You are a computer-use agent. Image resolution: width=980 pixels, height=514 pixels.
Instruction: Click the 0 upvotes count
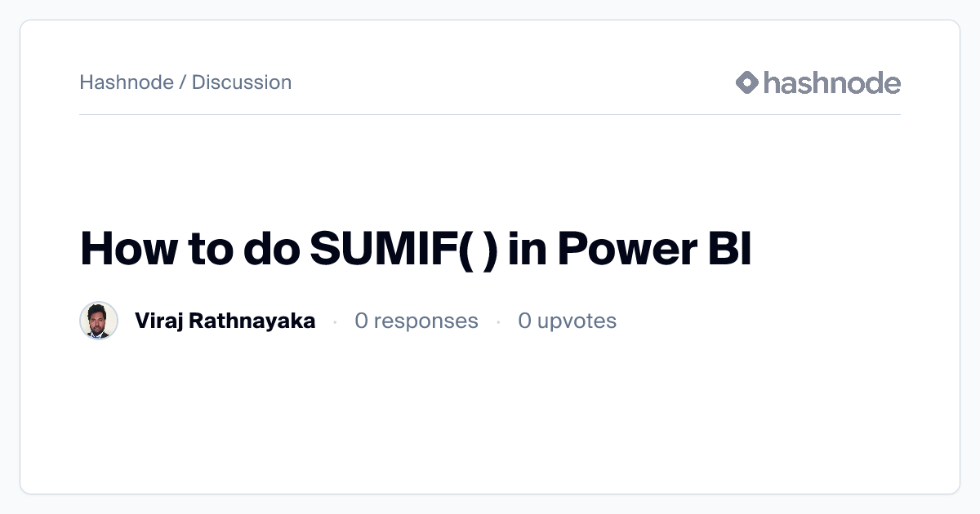click(x=567, y=321)
